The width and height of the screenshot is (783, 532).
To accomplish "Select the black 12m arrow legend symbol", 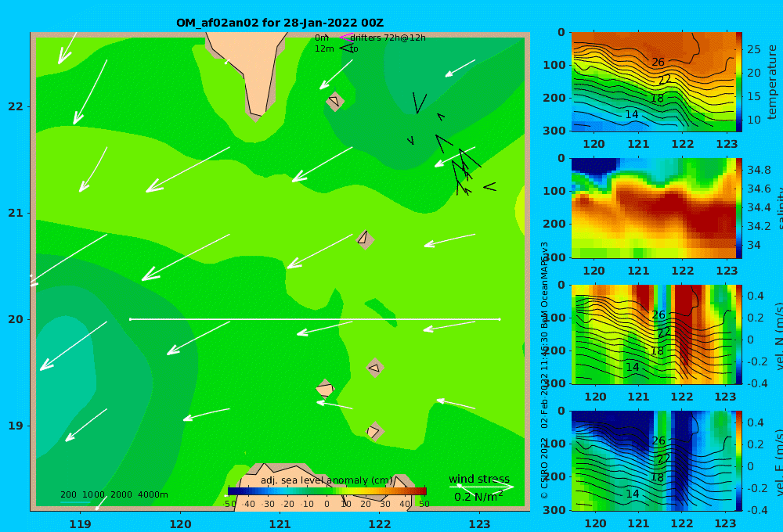I will pos(346,48).
